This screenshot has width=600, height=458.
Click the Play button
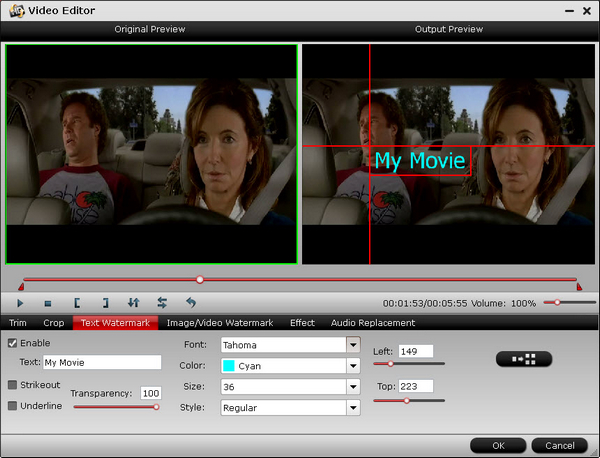coord(20,303)
